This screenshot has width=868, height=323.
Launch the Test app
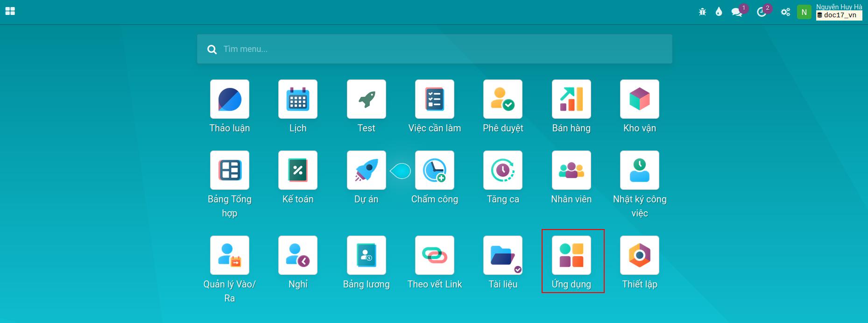tap(367, 99)
